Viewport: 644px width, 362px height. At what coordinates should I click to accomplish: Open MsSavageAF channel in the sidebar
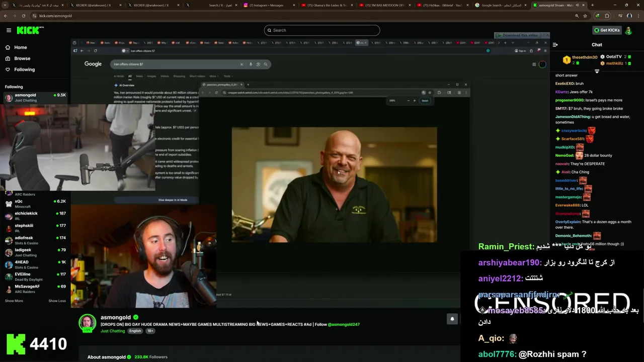(35, 289)
